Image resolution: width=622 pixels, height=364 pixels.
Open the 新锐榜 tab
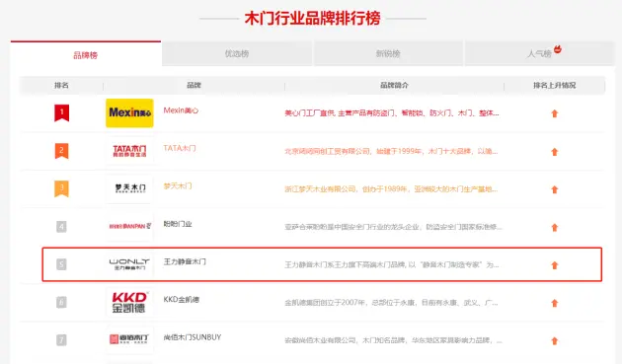pos(388,53)
